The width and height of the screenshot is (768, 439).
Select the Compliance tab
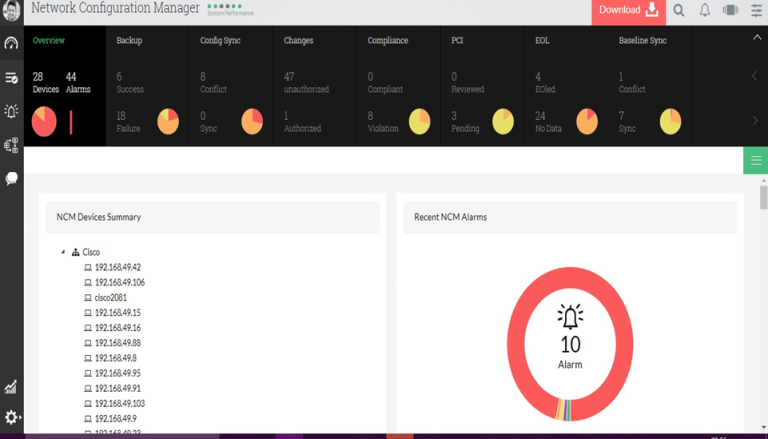pyautogui.click(x=387, y=41)
